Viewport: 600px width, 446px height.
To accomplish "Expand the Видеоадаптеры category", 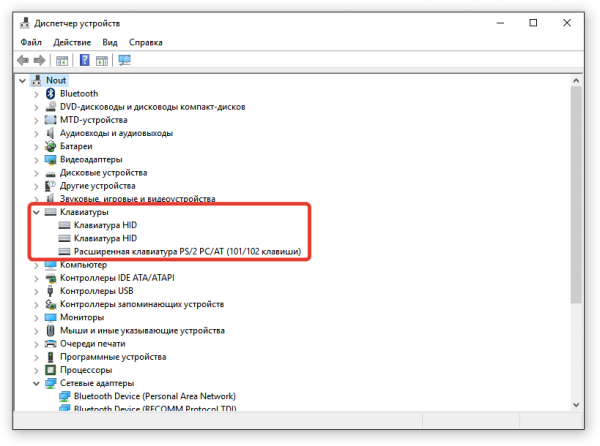I will [36, 160].
